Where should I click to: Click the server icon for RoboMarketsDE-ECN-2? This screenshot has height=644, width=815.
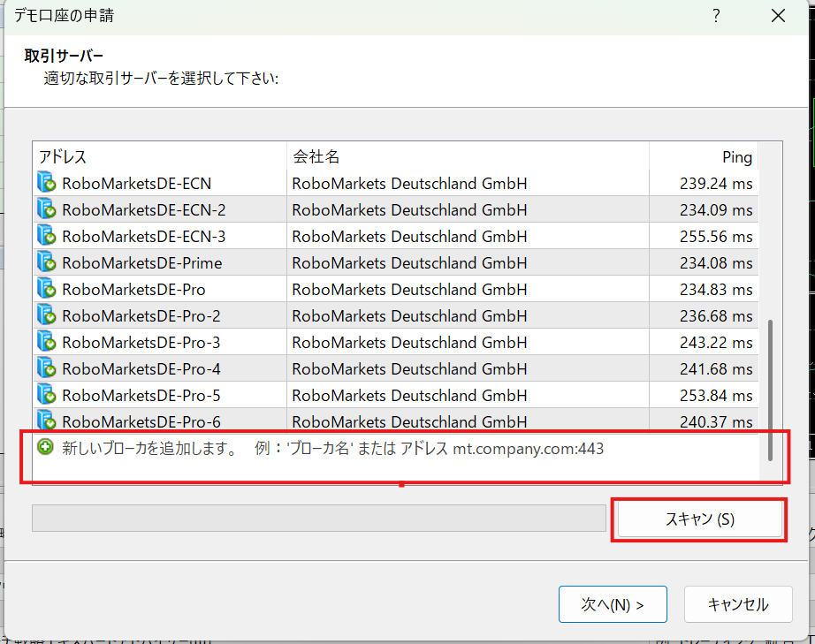46,210
